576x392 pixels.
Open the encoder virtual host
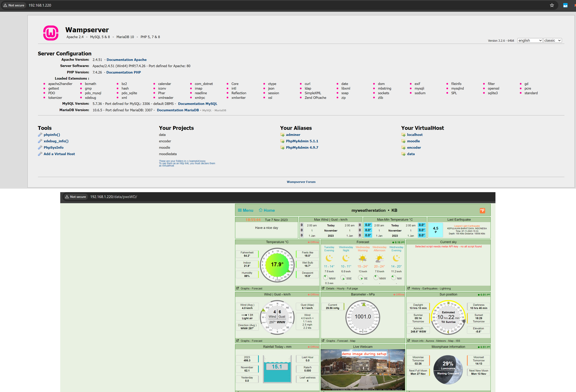pyautogui.click(x=414, y=148)
